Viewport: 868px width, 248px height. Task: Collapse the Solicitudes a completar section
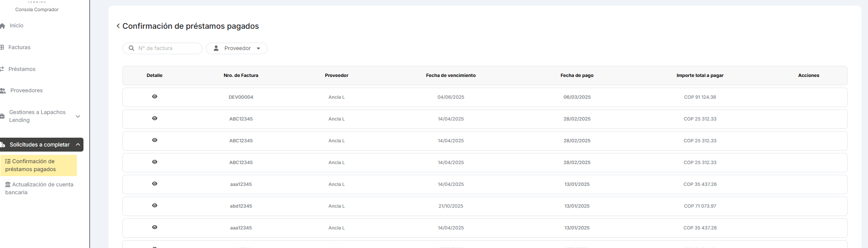point(78,145)
